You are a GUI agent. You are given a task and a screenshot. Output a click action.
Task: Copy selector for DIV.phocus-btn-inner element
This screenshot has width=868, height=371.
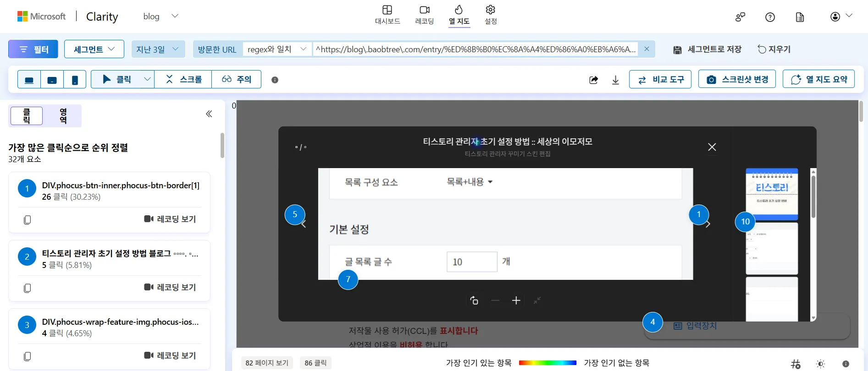[28, 220]
